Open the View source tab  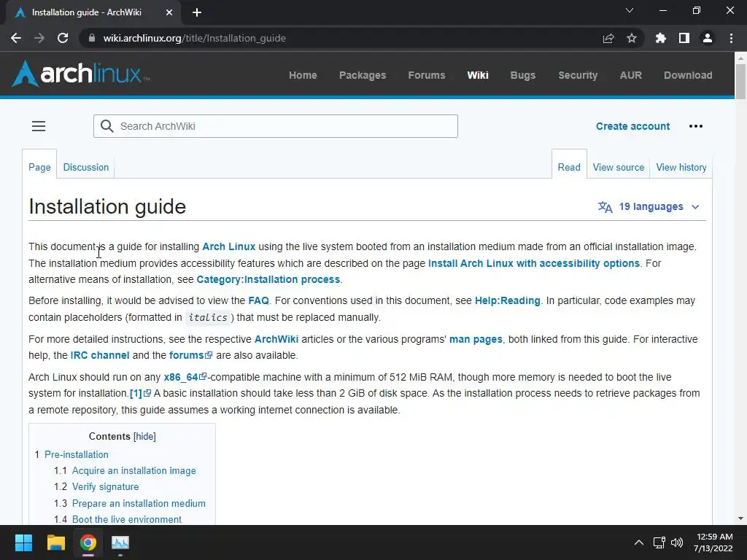(619, 167)
